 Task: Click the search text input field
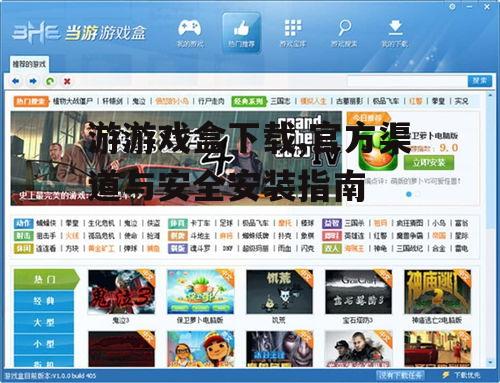click(407, 81)
